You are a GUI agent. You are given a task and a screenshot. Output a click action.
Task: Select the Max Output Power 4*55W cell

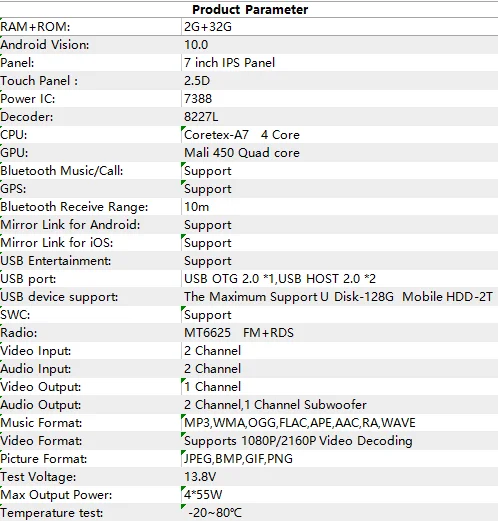(340, 495)
